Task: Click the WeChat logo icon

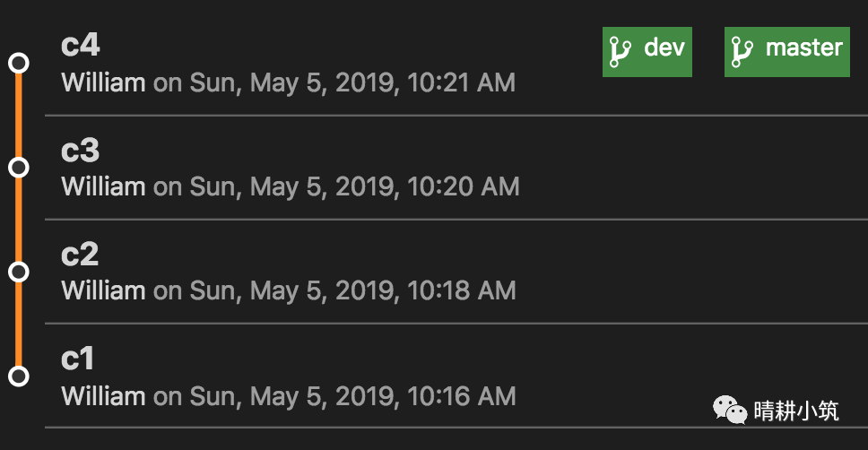Action: click(x=730, y=411)
